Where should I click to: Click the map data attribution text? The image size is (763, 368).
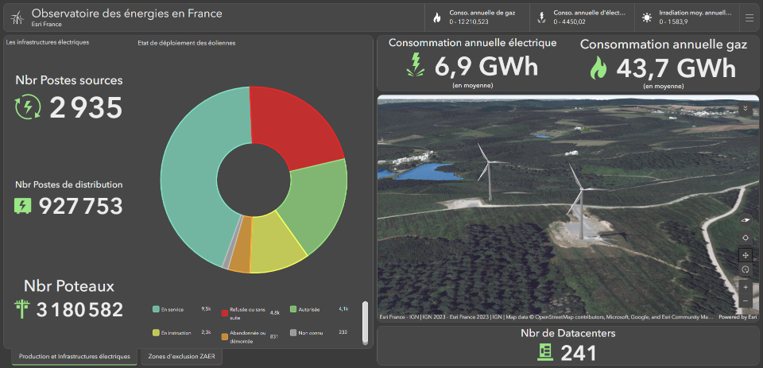coord(547,317)
